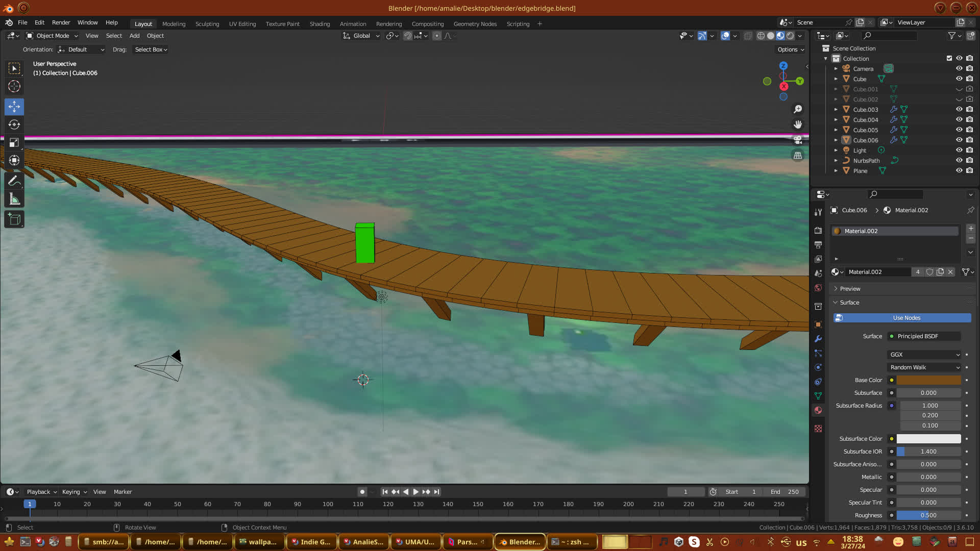Open the Object Mode dropdown

pyautogui.click(x=52, y=36)
